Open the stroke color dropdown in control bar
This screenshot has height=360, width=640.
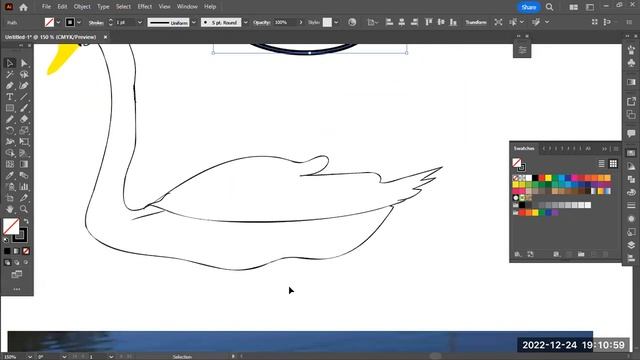click(79, 22)
